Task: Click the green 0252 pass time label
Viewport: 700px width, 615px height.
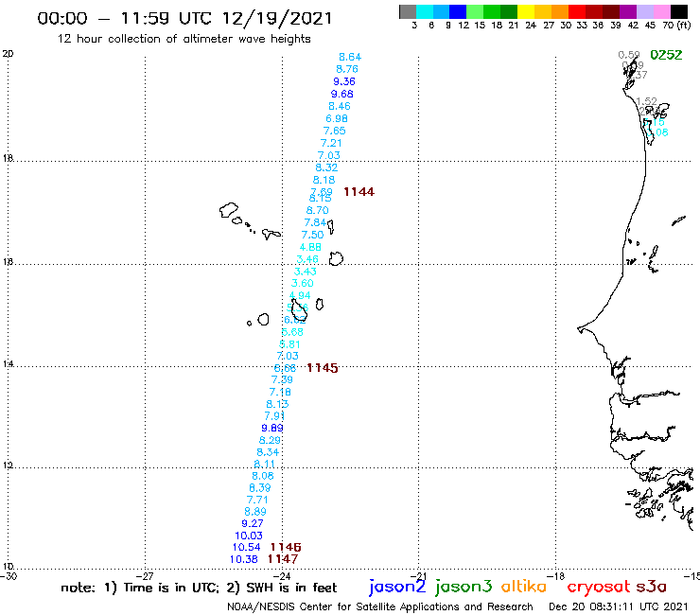Action: [x=666, y=55]
